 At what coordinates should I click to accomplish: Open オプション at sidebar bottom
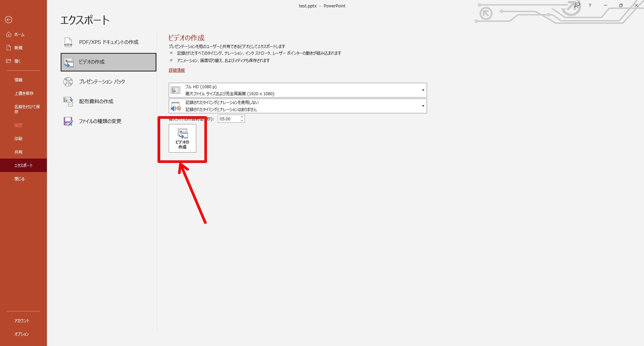pos(21,334)
